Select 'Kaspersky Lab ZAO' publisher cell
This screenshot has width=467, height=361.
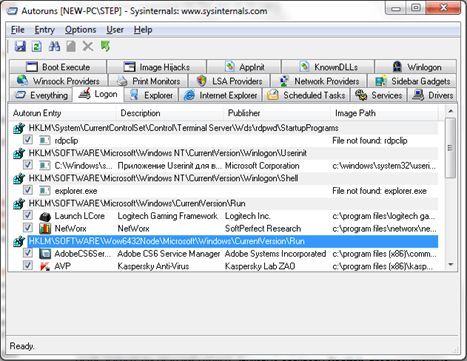click(260, 266)
